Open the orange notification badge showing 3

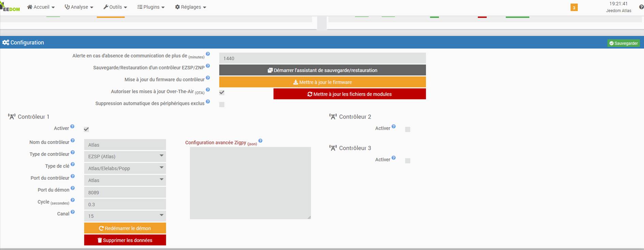click(x=574, y=7)
